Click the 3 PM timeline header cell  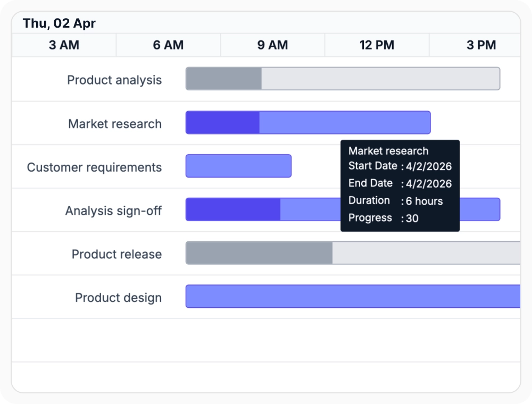475,45
